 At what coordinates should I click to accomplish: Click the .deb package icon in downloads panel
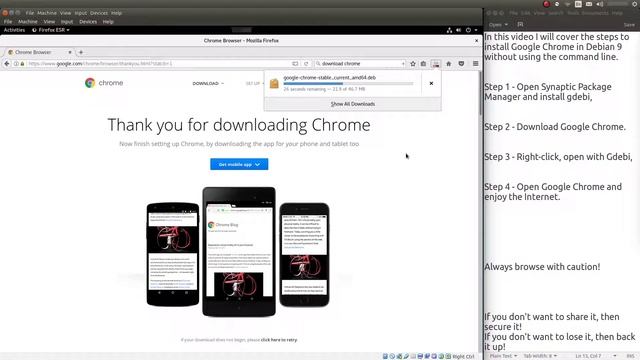click(274, 83)
